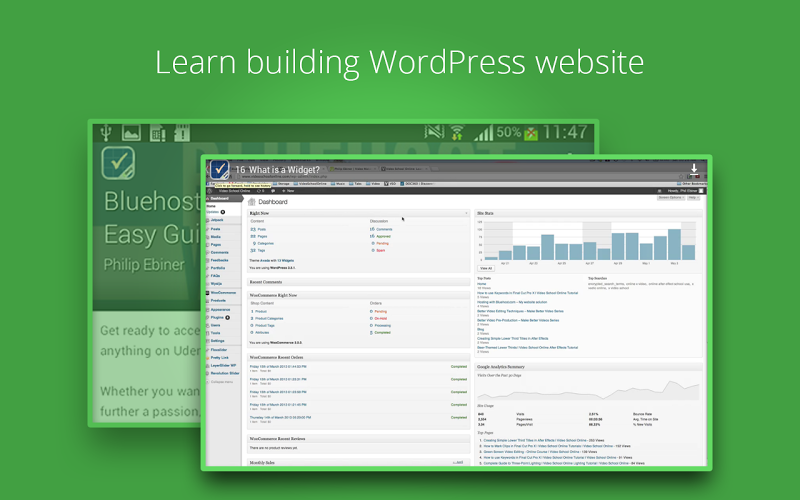Viewport: 800px width, 500px height.
Task: Collapse the Right Now widget with its arrow
Action: click(466, 213)
